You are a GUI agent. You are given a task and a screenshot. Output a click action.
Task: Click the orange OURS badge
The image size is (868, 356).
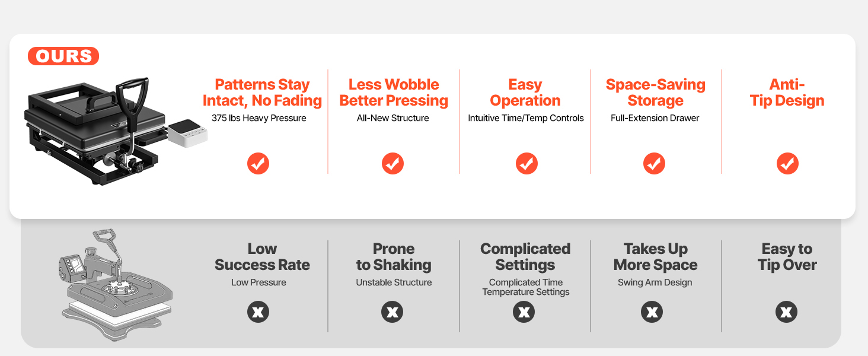63,56
